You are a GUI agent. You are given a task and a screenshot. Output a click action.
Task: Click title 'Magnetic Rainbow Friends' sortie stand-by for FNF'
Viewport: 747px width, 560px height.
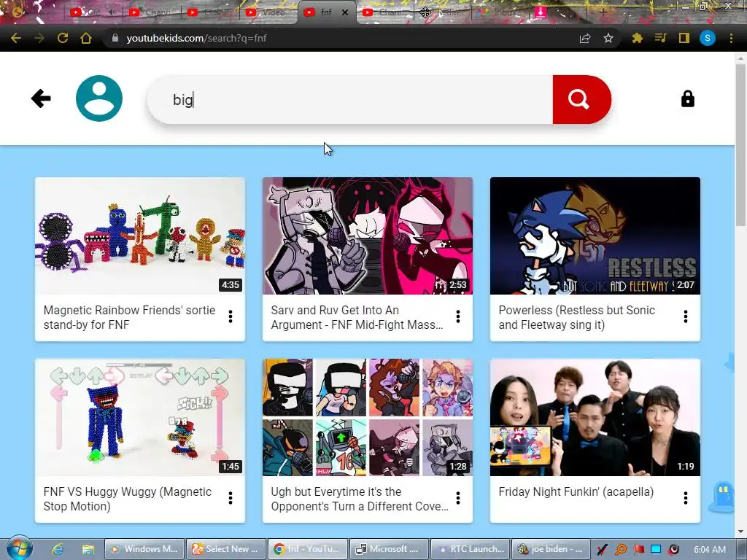(x=129, y=317)
